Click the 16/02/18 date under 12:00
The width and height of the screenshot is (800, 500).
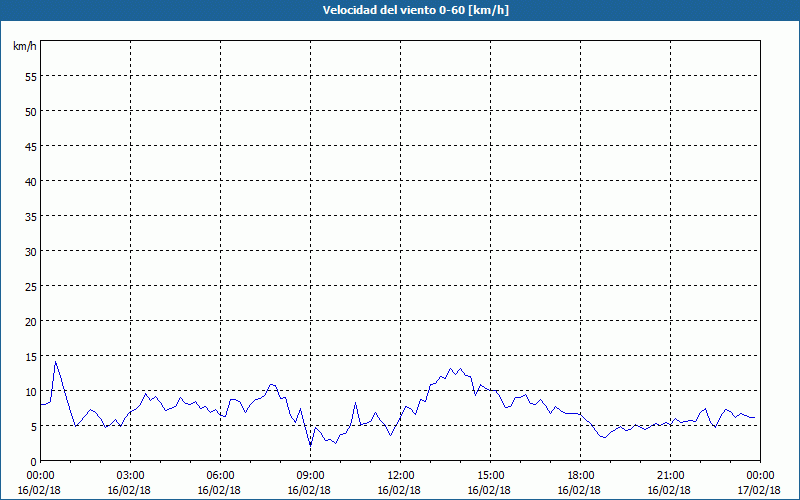coord(399,490)
